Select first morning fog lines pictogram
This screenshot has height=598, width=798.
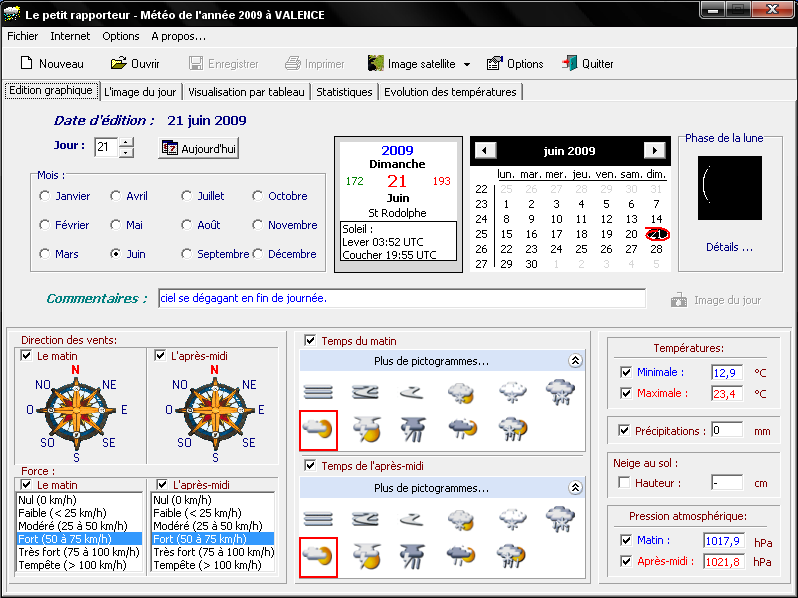(x=318, y=391)
